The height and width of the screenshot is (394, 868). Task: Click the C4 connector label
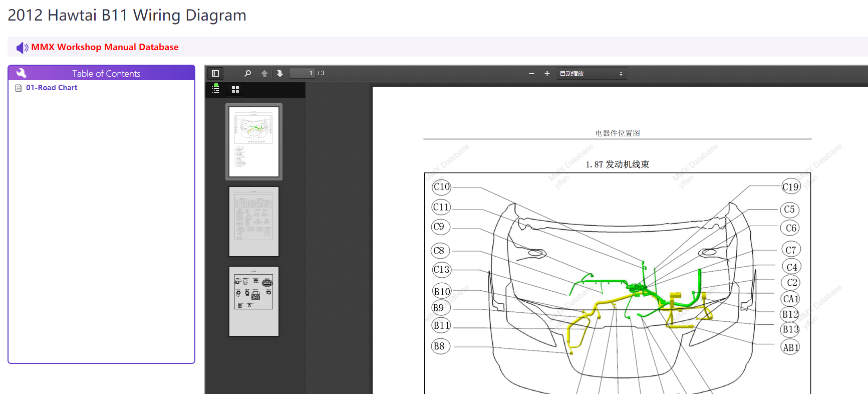click(x=791, y=267)
